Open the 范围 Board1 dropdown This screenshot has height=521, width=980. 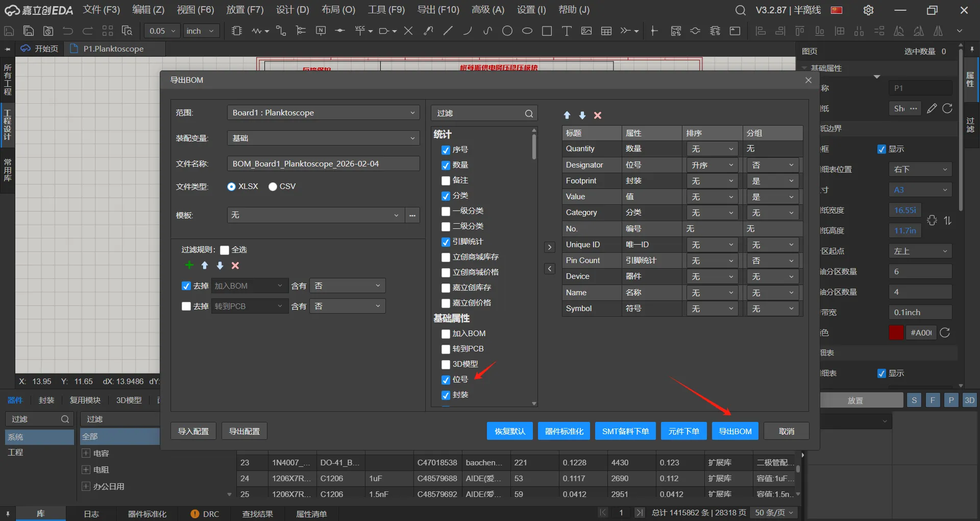(x=323, y=113)
